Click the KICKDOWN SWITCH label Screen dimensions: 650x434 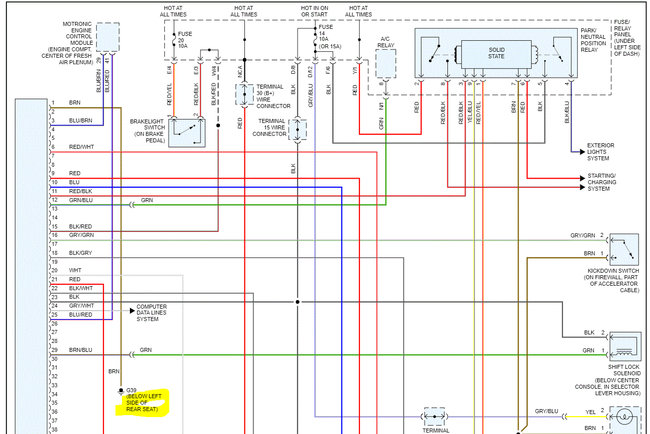coord(611,280)
